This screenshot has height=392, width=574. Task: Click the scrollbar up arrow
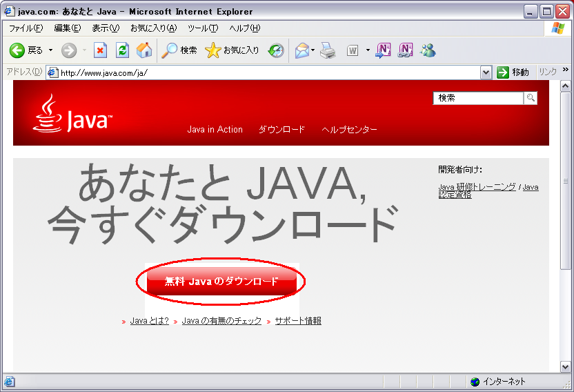click(566, 86)
